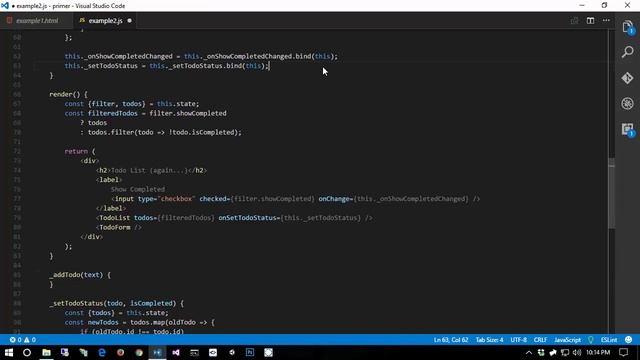Viewport: 640px width, 360px height.
Task: Open the editor More Actions ellipsis
Action: pos(606,20)
